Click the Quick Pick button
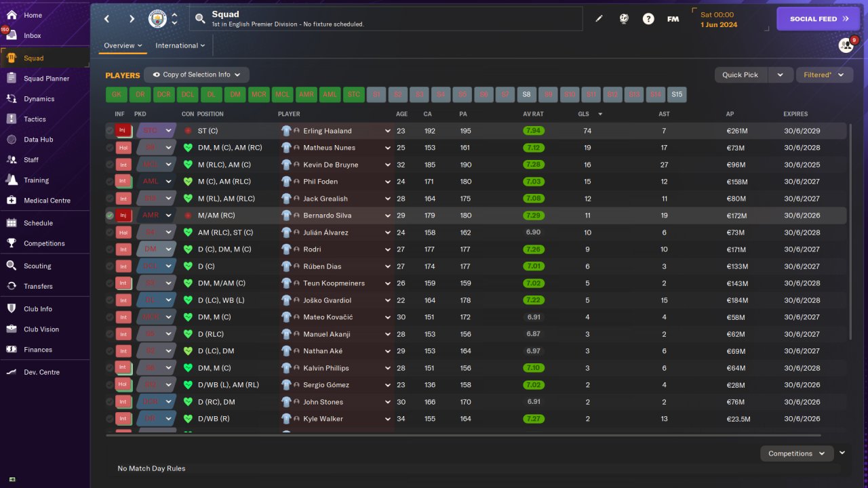 [x=741, y=75]
